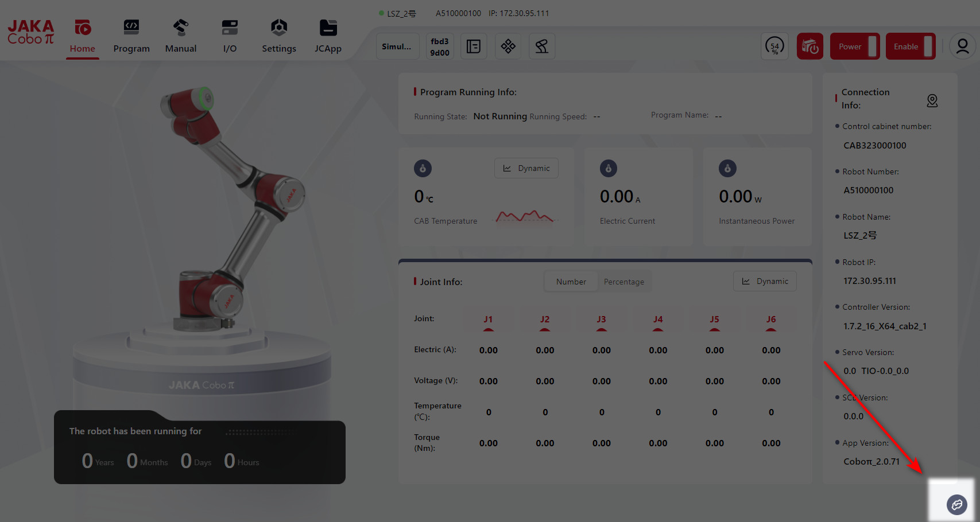Select Percentage view for Joint Info
980x522 pixels.
tap(623, 282)
